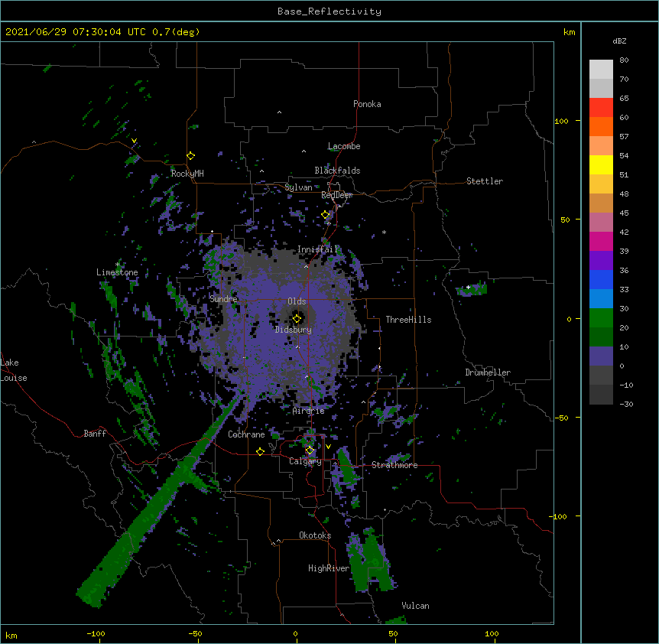The height and width of the screenshot is (644, 659).
Task: Click the Cochrane town label
Action: 246,434
